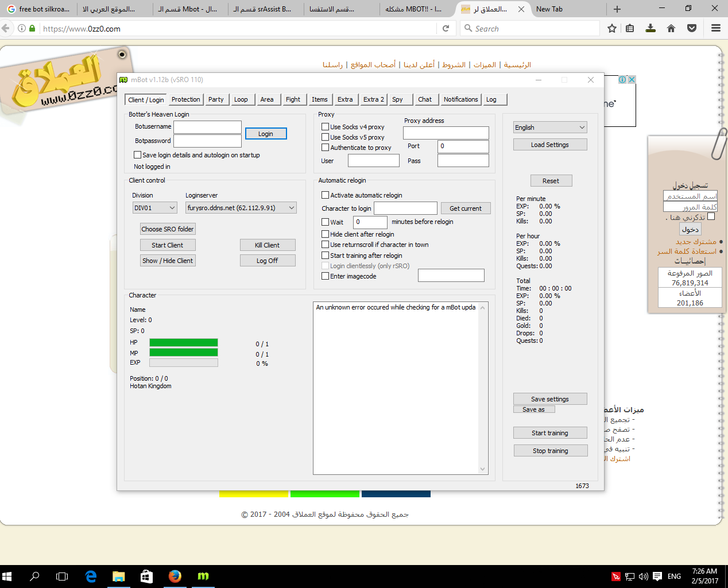Switch to the Protection tab

[186, 99]
